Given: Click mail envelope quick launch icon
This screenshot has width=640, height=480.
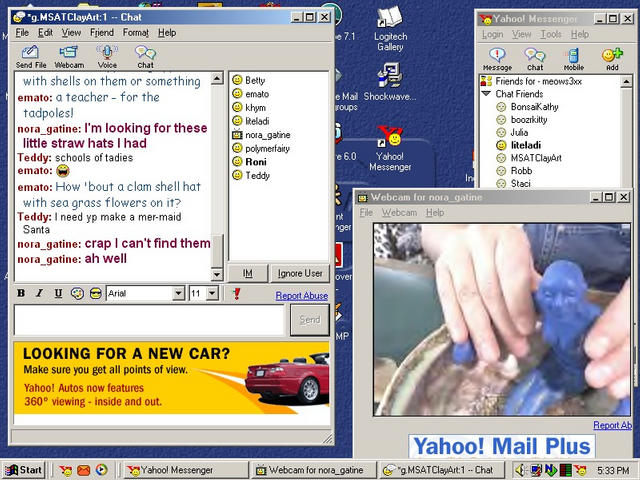Looking at the screenshot, I should [83, 470].
